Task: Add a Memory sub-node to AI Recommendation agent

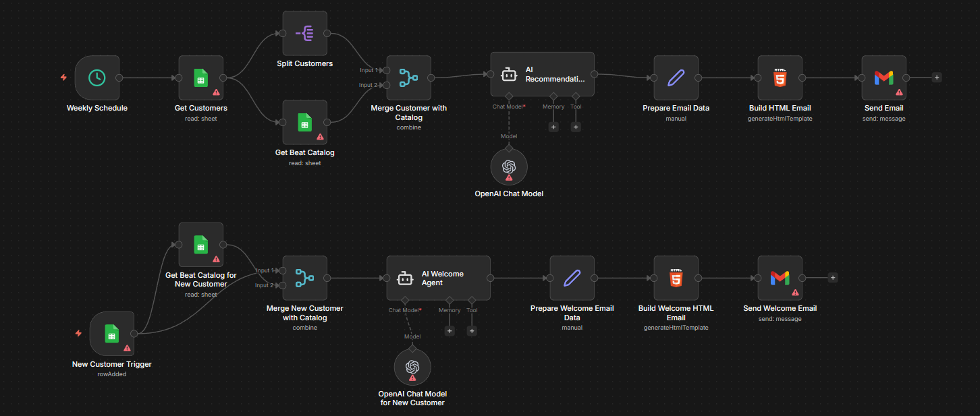Action: coord(553,127)
